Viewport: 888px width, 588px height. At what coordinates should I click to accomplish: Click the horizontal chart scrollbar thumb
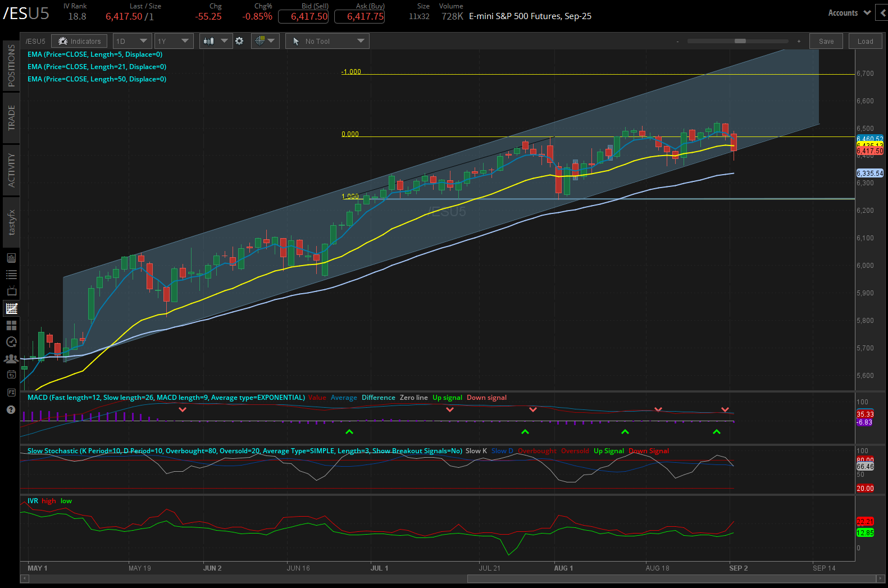coord(672,579)
